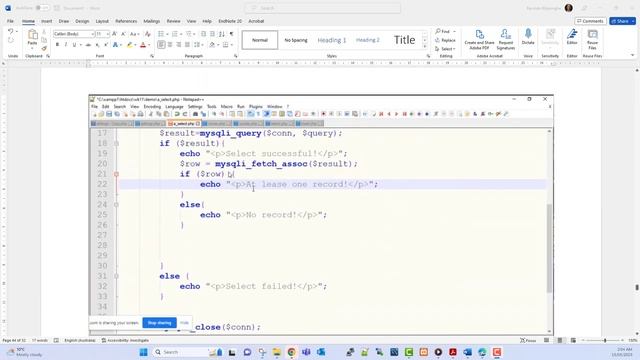Open the File tab

pyautogui.click(x=10, y=21)
